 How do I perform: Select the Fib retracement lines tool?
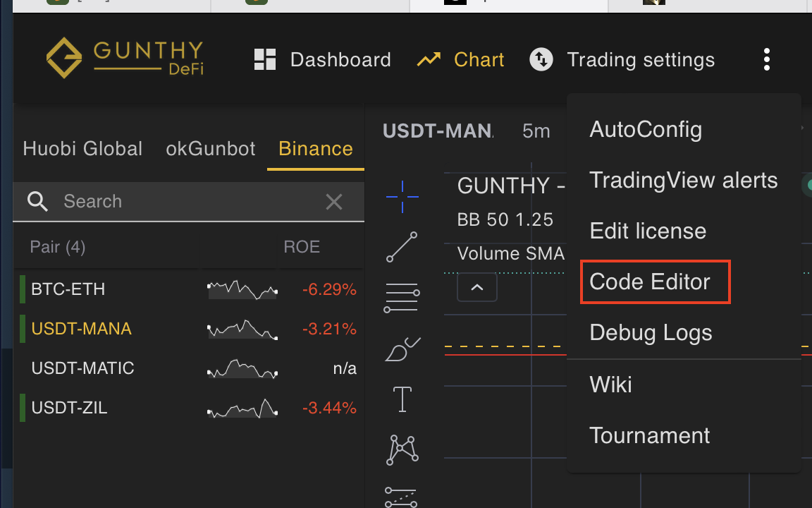[402, 298]
